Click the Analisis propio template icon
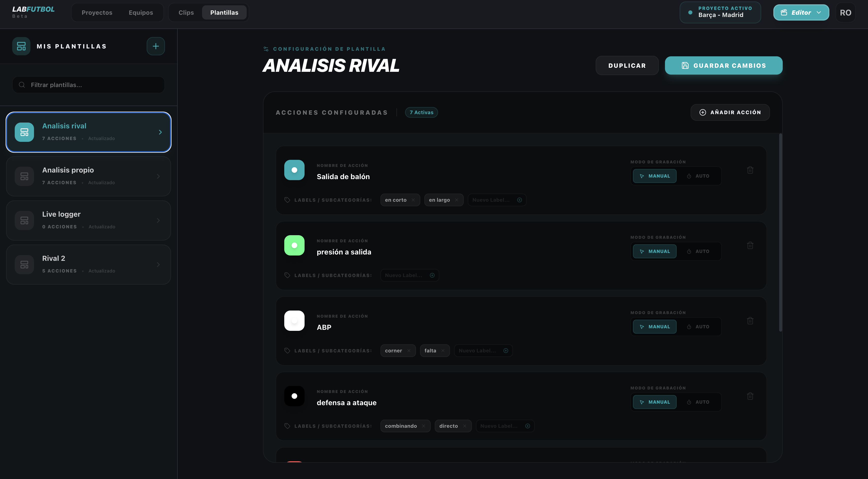This screenshot has width=868, height=479. 24,176
